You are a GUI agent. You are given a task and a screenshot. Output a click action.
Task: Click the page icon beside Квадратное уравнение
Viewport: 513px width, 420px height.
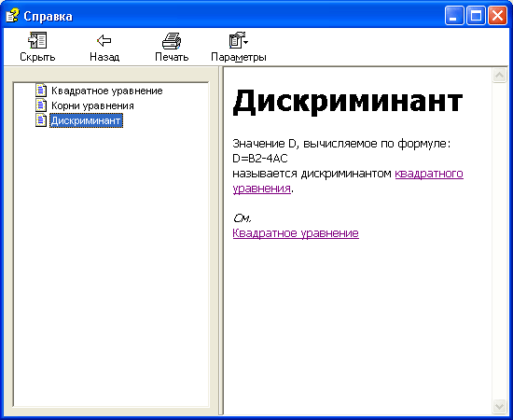[41, 91]
